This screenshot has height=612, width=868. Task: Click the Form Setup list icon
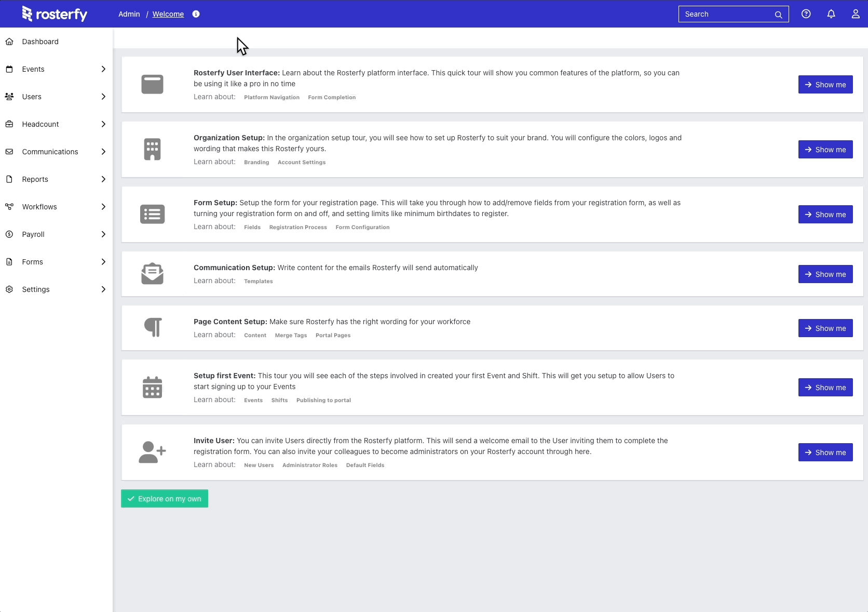click(152, 214)
